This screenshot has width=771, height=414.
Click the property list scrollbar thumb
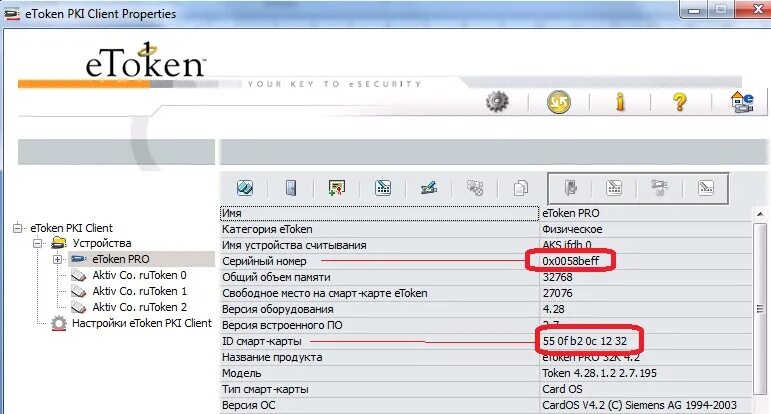[x=760, y=309]
